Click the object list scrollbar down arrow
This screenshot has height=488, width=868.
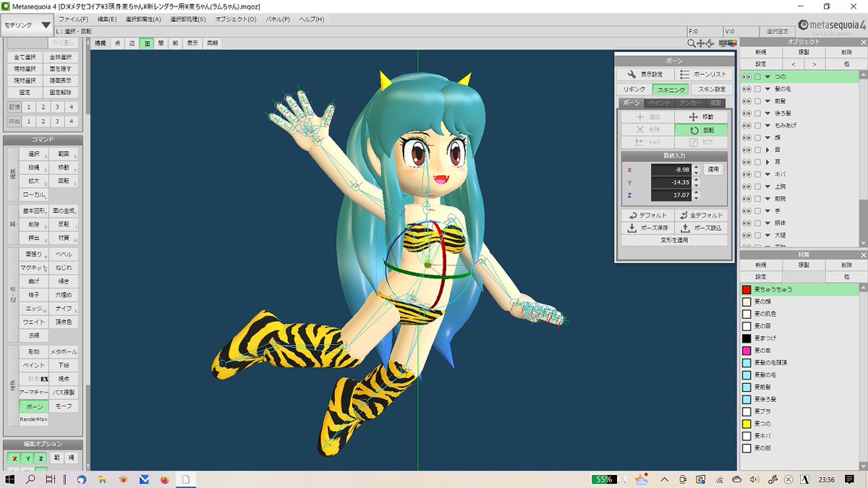pyautogui.click(x=862, y=244)
